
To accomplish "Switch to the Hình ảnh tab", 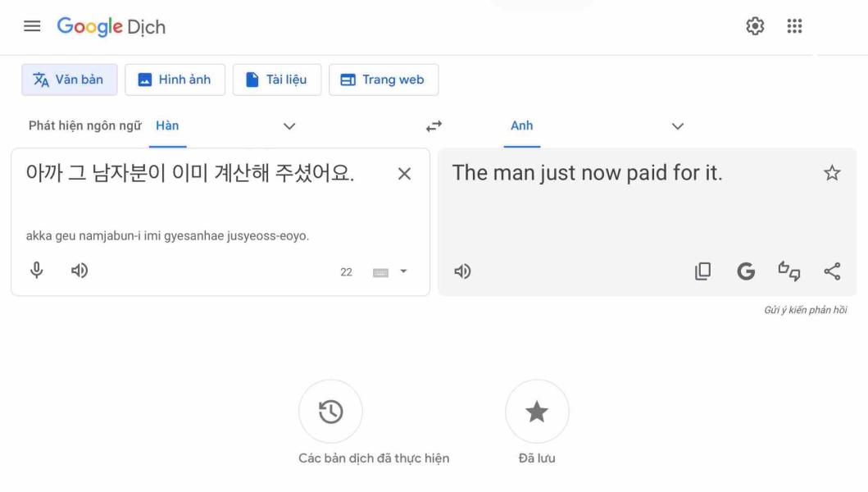I will click(x=175, y=80).
